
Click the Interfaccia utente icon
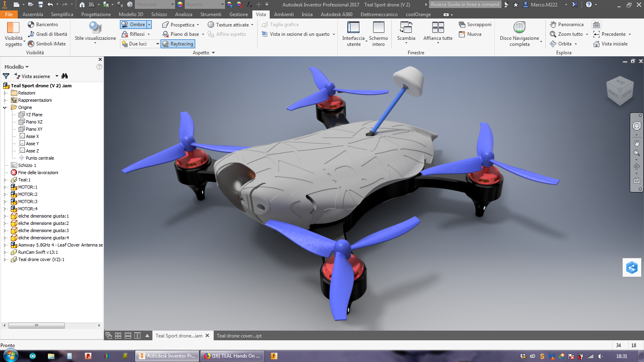pyautogui.click(x=353, y=28)
